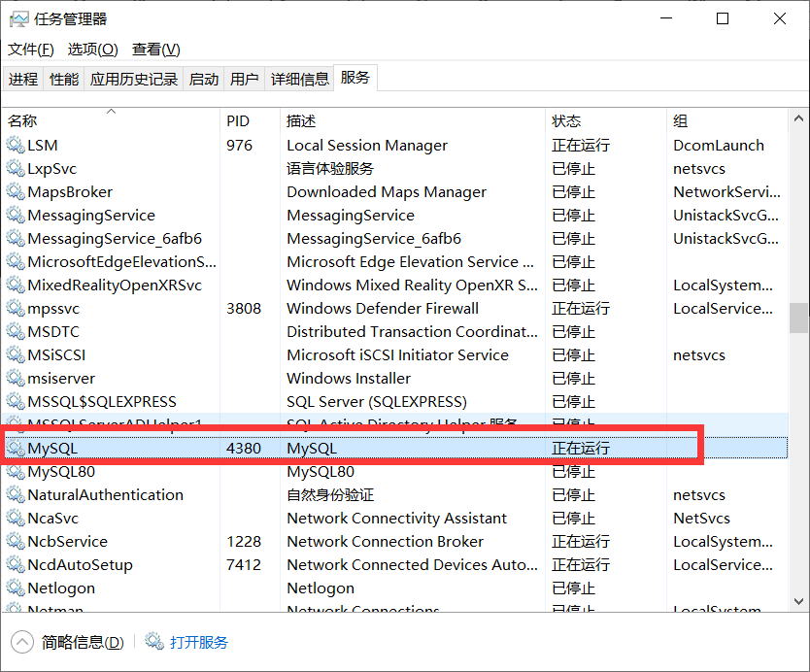Open services via 打开服务 link

click(199, 642)
